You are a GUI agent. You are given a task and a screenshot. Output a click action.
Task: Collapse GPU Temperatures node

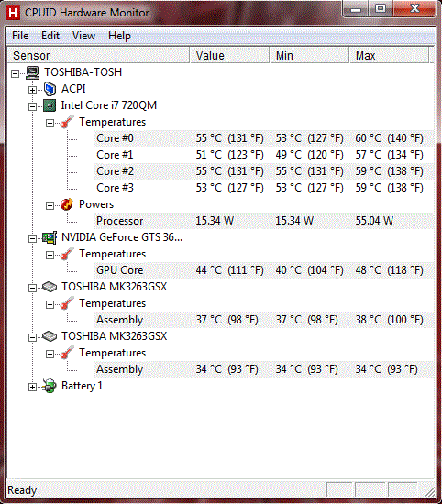[50, 255]
